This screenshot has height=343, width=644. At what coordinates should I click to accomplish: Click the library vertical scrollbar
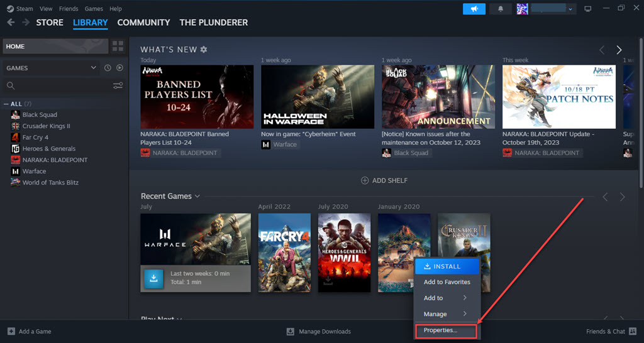point(641,113)
